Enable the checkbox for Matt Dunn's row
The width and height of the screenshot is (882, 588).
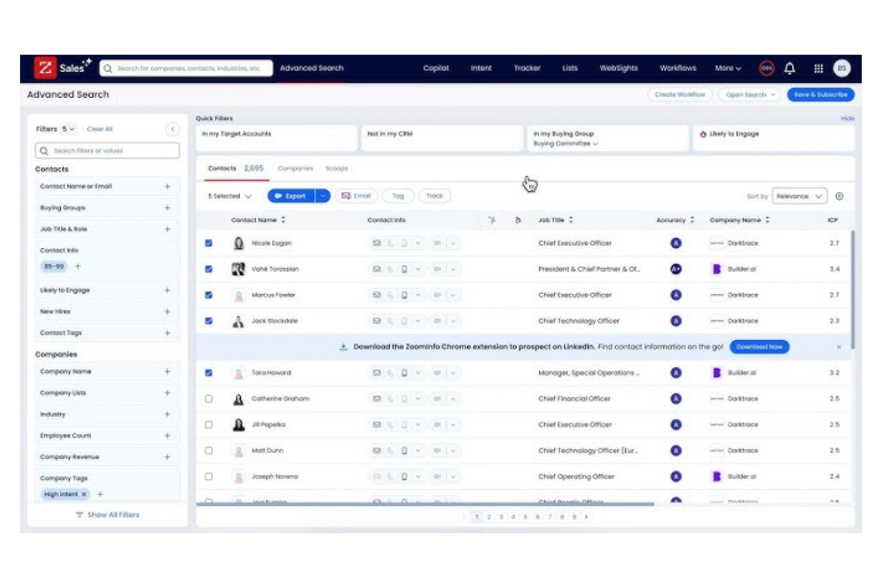pyautogui.click(x=210, y=450)
